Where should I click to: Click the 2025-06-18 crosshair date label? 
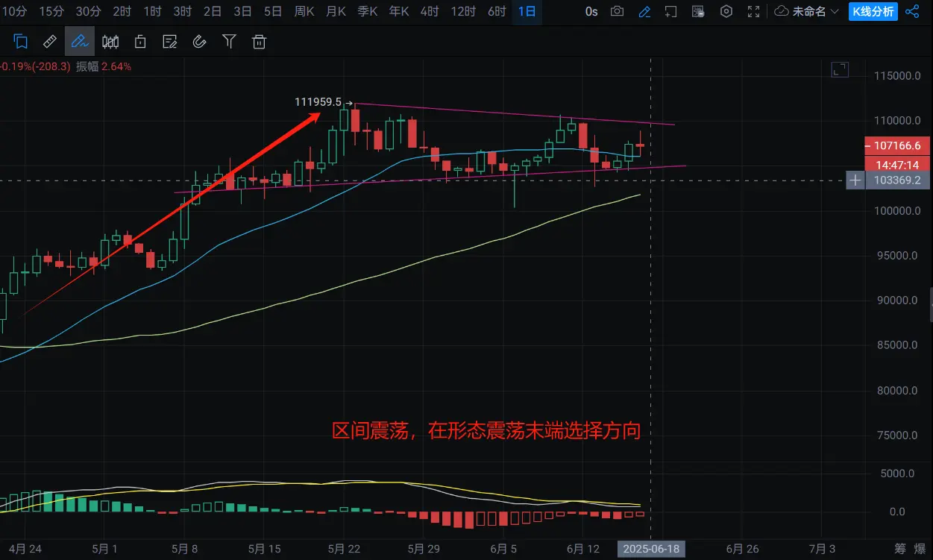click(652, 549)
